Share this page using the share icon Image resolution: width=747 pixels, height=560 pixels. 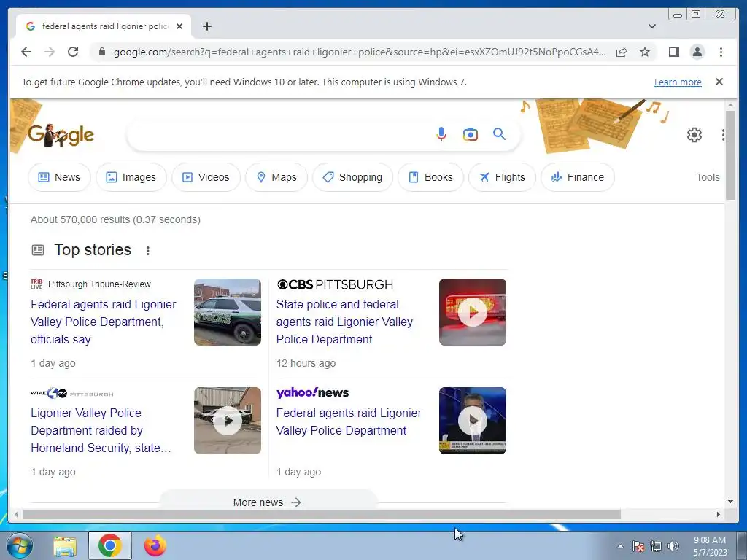622,52
